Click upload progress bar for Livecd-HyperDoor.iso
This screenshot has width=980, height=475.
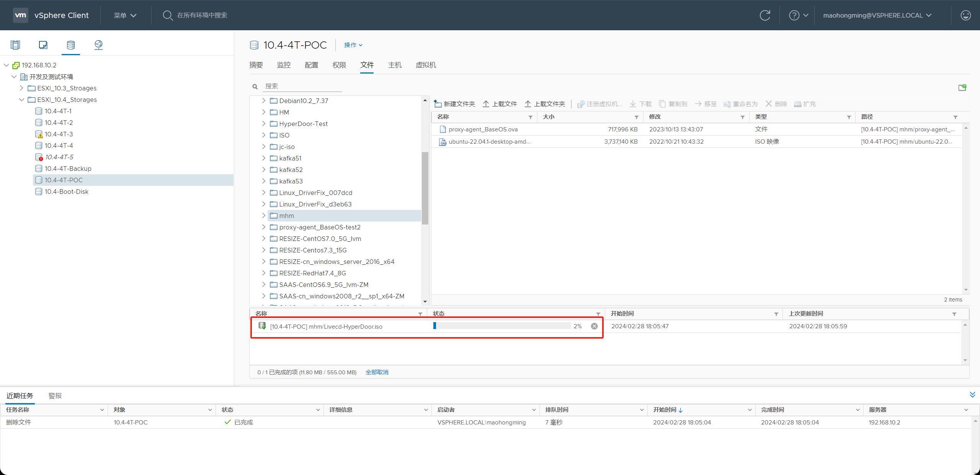point(502,326)
